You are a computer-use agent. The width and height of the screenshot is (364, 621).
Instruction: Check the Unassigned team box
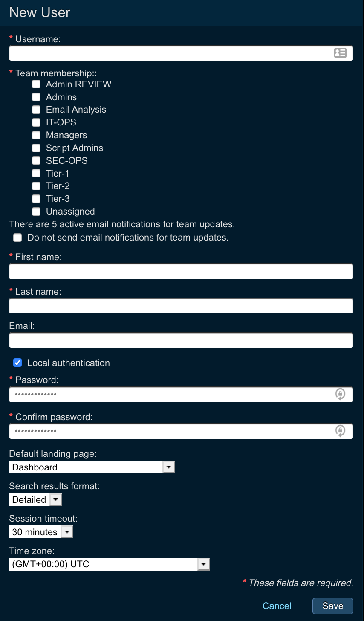tap(37, 212)
